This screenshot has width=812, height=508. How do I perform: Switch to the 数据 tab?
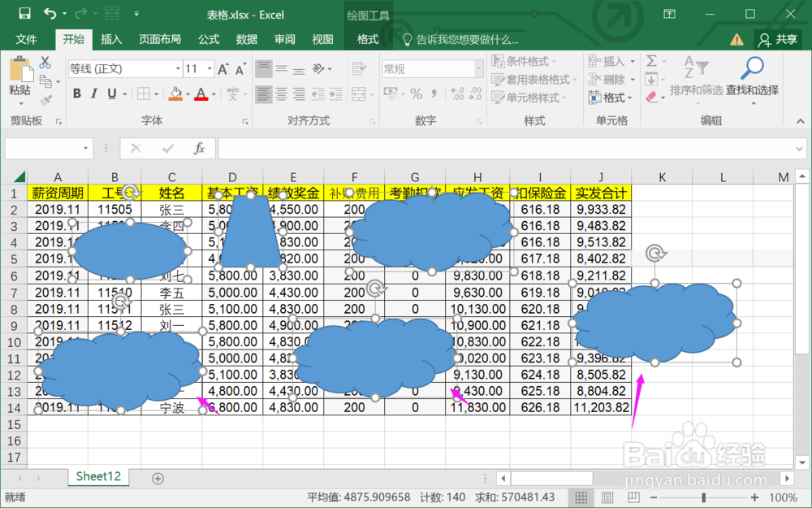point(247,39)
